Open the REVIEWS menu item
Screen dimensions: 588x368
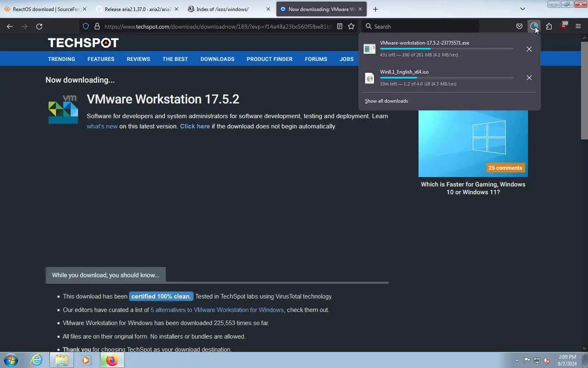pos(138,59)
